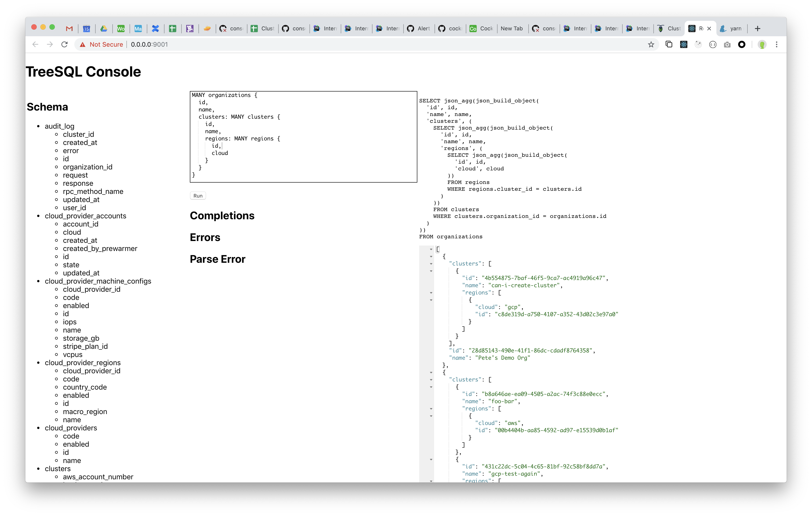Switch to the Alert GitHub tab
Screen dimensions: 812x516
(419, 29)
